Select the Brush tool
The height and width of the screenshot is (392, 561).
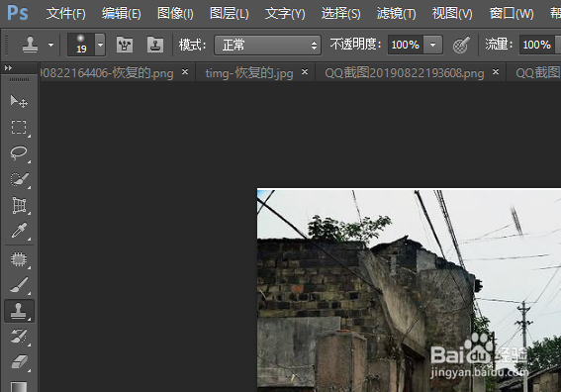tap(19, 285)
